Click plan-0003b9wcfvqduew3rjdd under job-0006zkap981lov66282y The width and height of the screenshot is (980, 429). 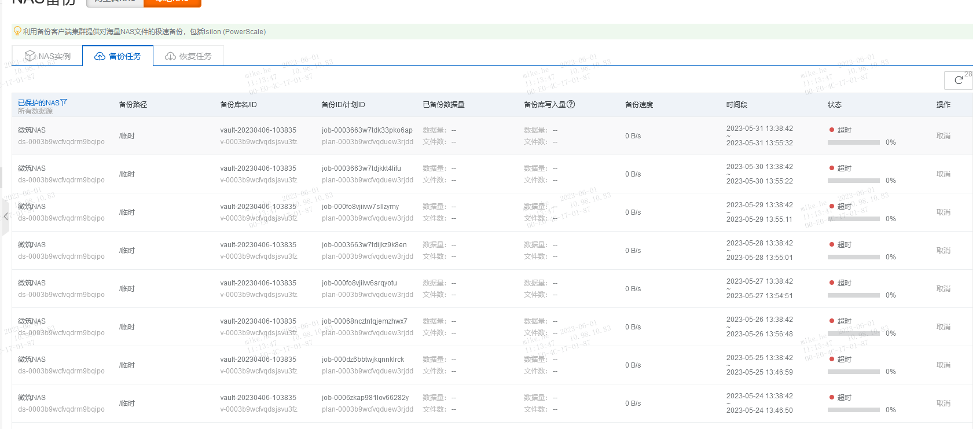pyautogui.click(x=368, y=409)
